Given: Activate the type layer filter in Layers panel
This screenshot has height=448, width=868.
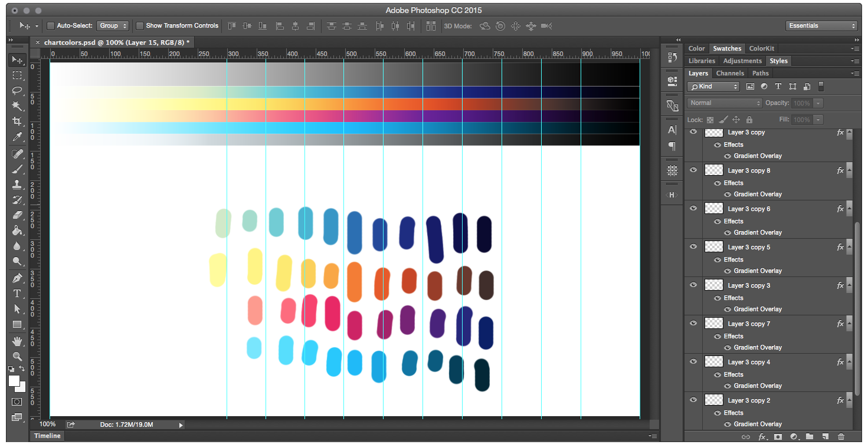Looking at the screenshot, I should coord(778,86).
